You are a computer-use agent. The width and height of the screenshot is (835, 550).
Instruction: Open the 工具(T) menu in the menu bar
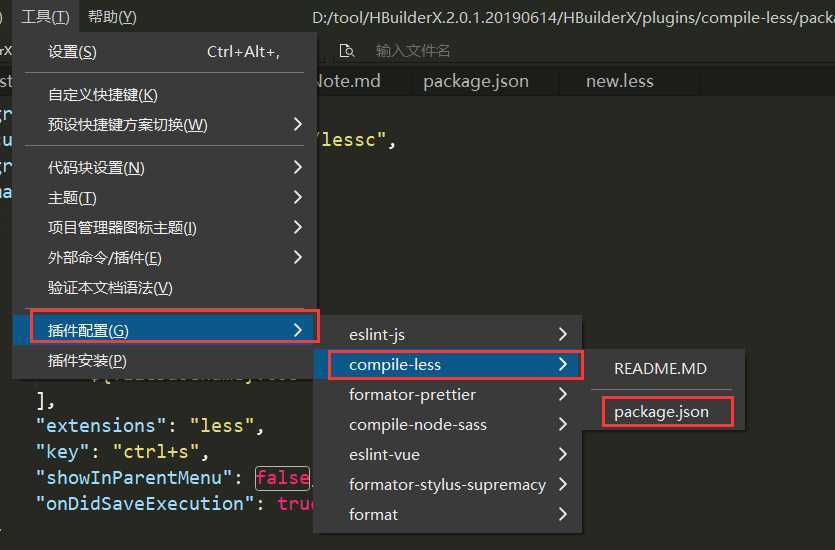point(45,17)
